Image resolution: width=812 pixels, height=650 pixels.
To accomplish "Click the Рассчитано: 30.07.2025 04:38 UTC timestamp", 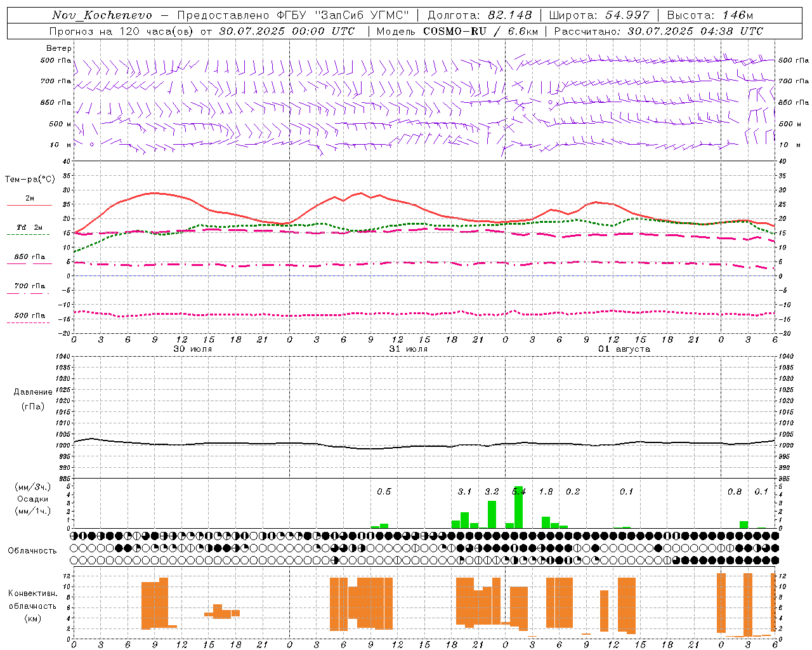I will click(x=658, y=31).
